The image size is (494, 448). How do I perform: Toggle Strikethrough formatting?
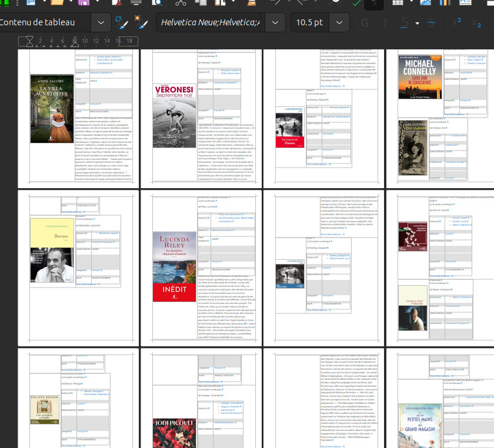432,23
